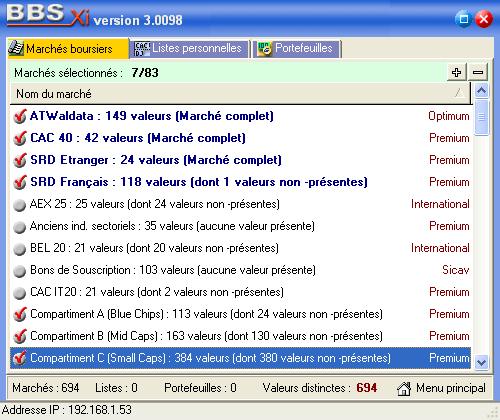
Task: Uncheck the ATWaldata market checkmark
Action: tap(20, 116)
